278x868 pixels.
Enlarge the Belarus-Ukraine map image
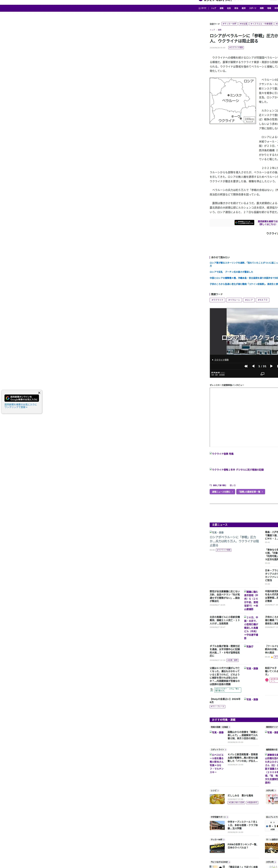(233, 101)
